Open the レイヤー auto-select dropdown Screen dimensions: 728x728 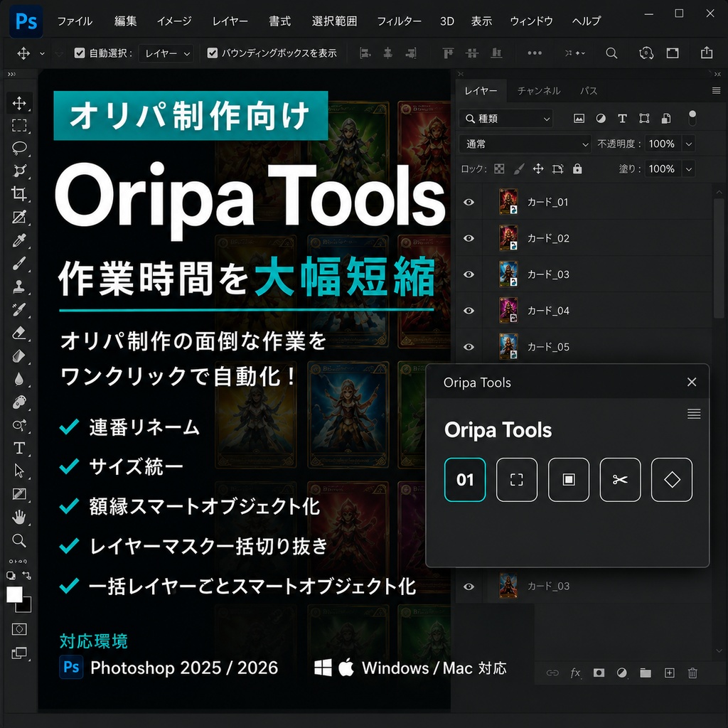tap(166, 53)
